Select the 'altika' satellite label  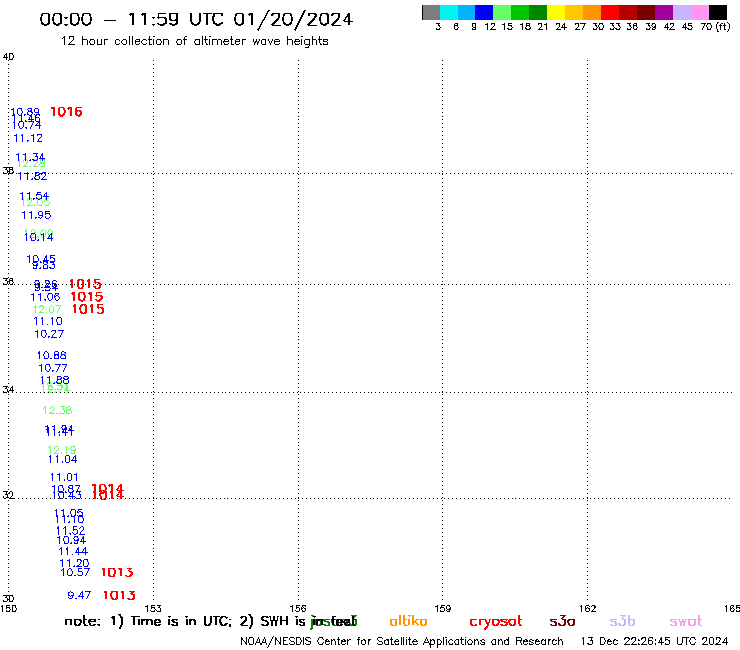tap(408, 621)
